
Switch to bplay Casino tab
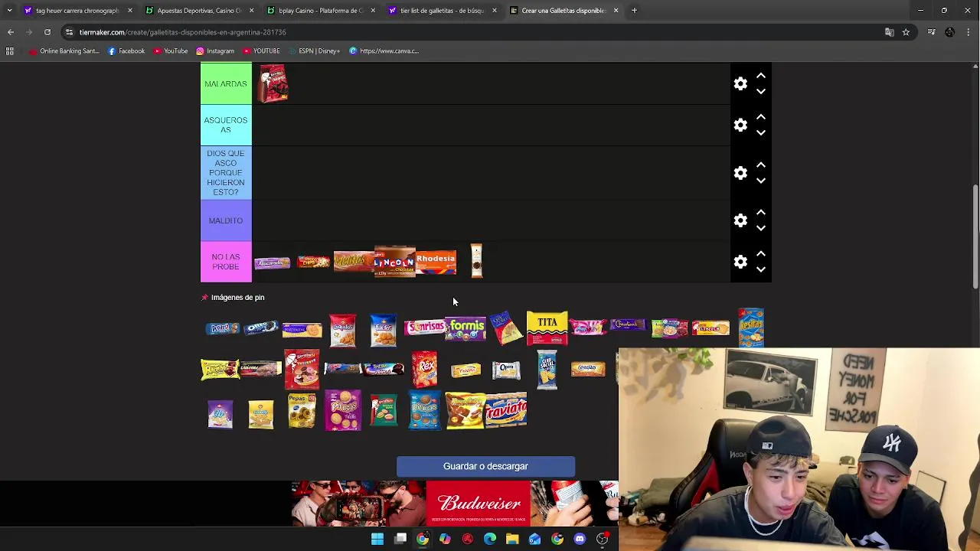click(320, 11)
